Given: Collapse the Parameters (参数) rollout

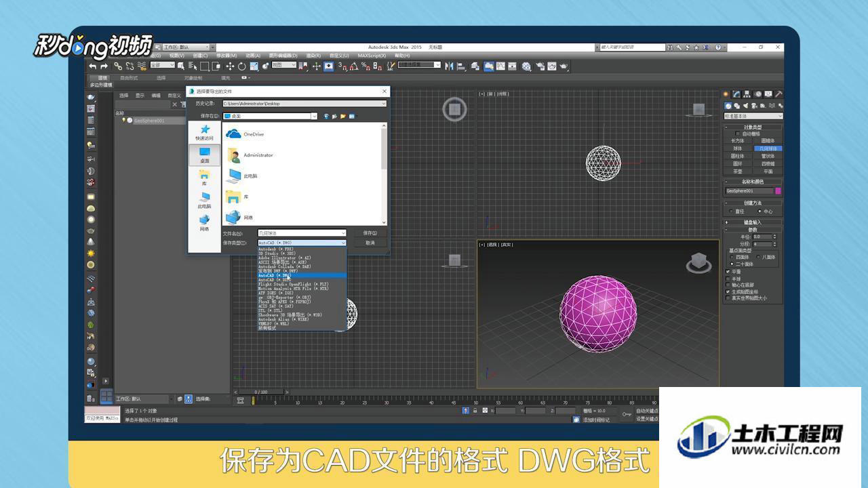Looking at the screenshot, I should point(753,229).
